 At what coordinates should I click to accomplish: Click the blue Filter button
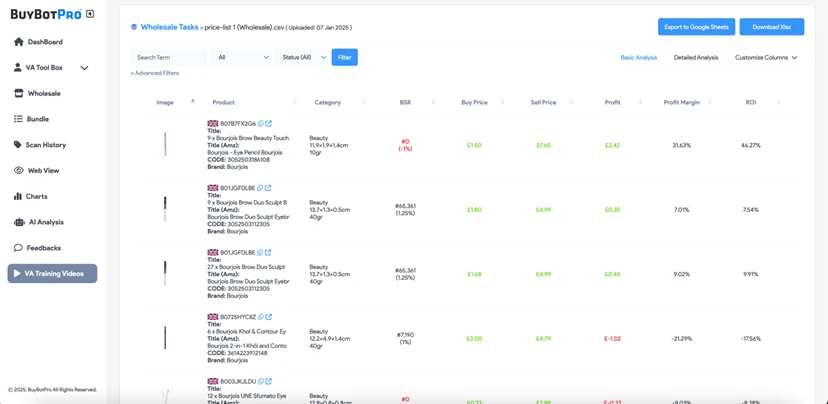(x=344, y=57)
